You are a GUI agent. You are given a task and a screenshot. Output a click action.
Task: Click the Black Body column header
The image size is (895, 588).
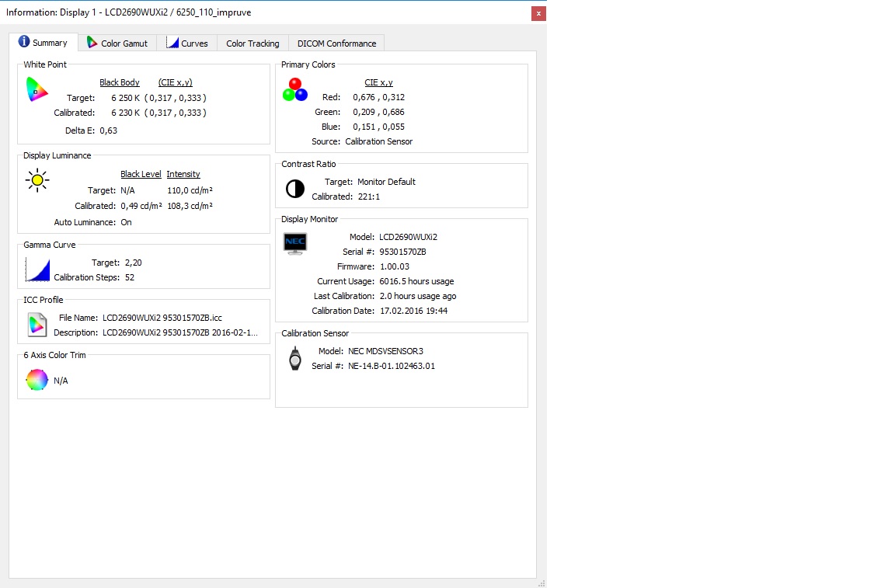click(120, 82)
